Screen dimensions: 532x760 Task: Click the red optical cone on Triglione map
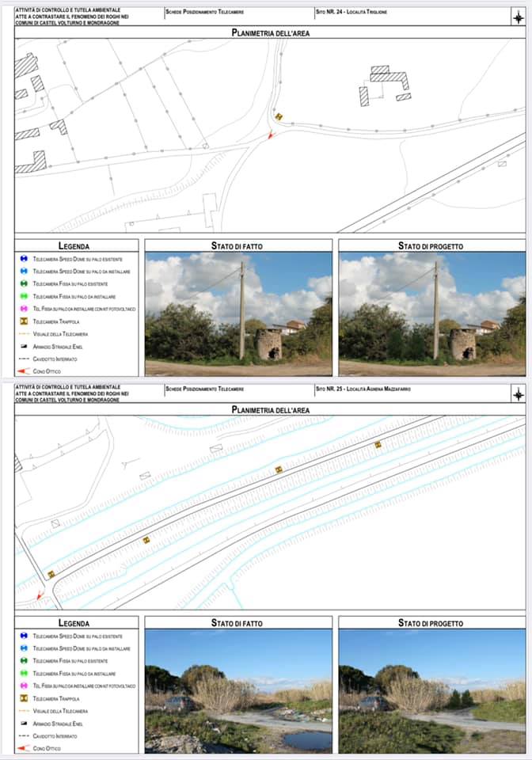point(271,135)
